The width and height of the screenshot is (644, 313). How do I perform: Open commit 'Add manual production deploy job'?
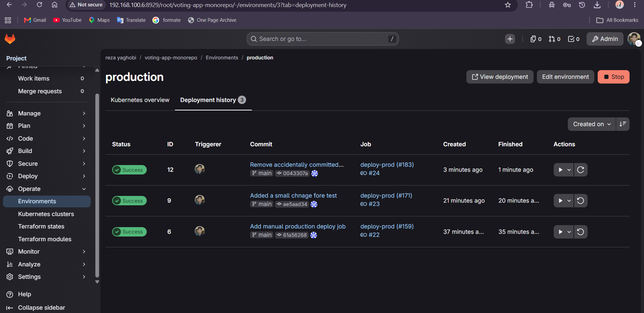click(298, 226)
